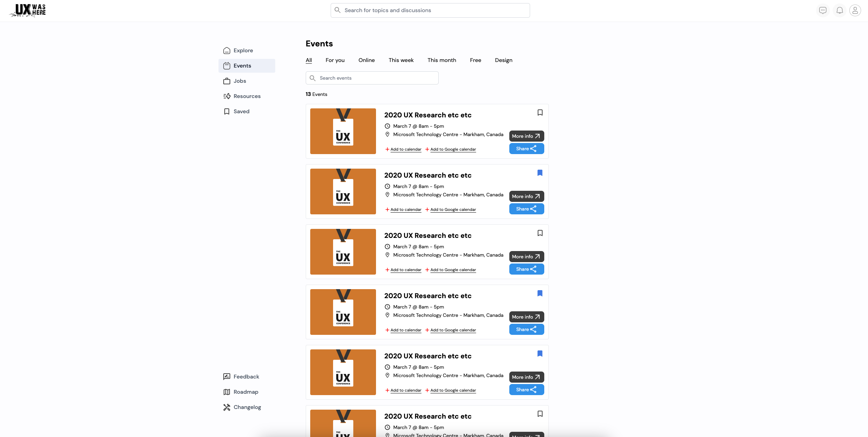Screen dimensions: 868x437
Task: Open the fifth event title 2020 UX Research
Action: point(428,356)
